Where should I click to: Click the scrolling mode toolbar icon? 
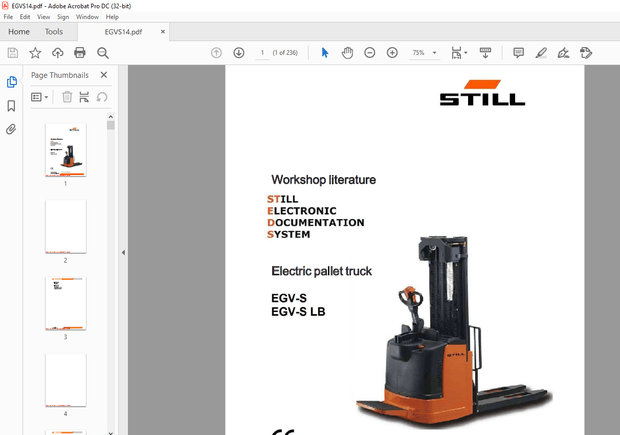[x=485, y=53]
